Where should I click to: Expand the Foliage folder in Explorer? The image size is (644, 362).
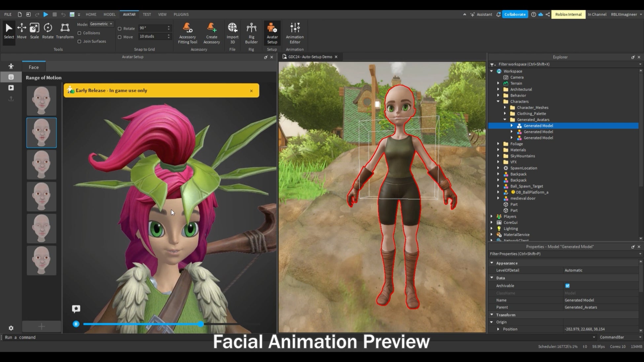tap(498, 144)
